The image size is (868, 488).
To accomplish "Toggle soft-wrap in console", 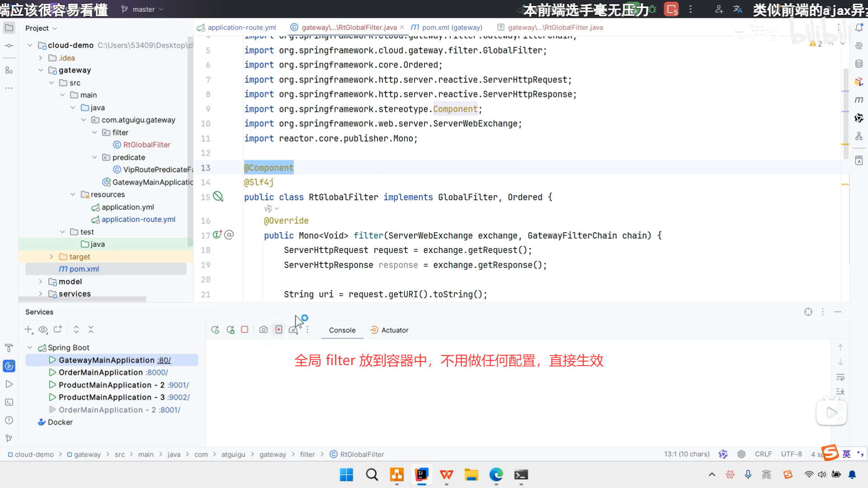I will (x=840, y=377).
